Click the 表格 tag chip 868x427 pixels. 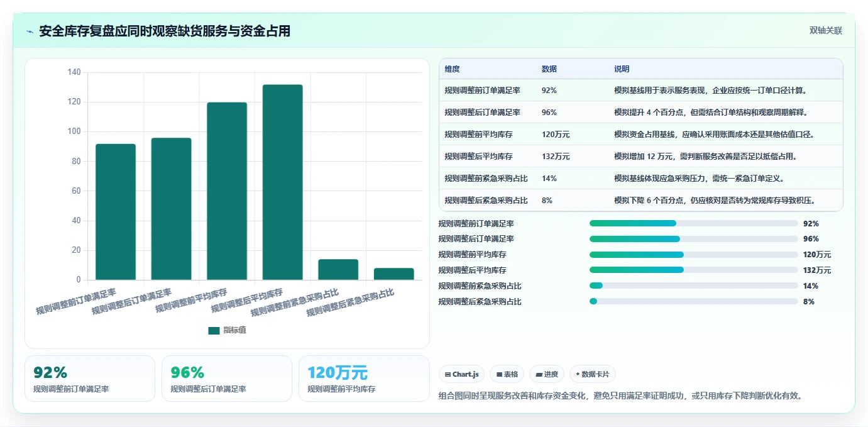(507, 374)
